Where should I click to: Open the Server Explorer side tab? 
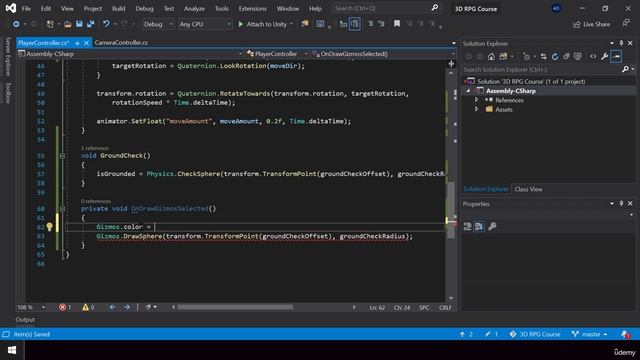click(7, 56)
